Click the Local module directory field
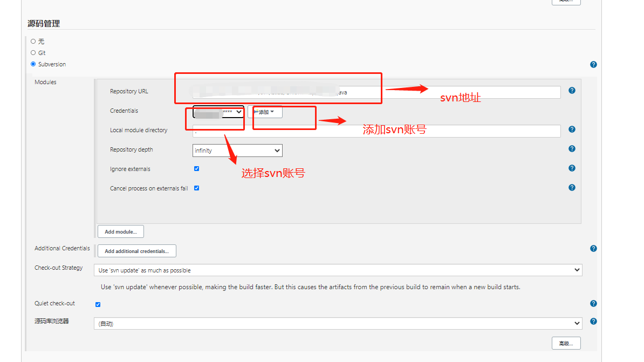This screenshot has height=362, width=644. 376,131
